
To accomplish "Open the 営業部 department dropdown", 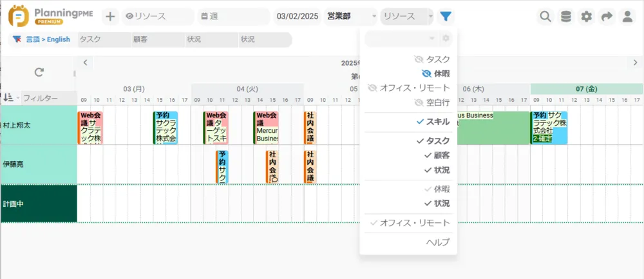I will (351, 17).
